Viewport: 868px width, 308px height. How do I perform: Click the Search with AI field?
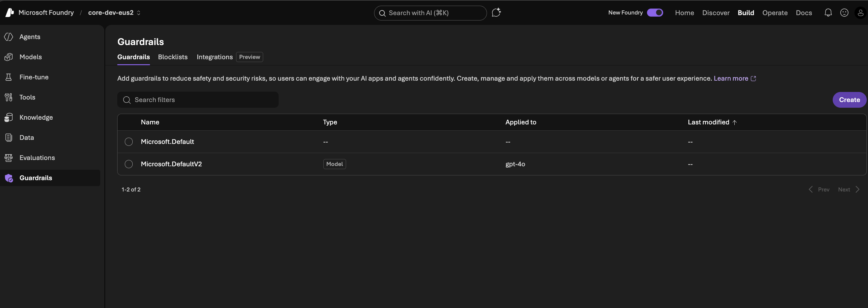pos(430,13)
